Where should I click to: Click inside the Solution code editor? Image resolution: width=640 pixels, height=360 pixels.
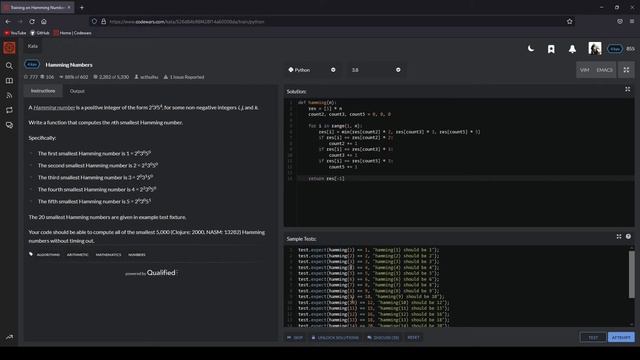pyautogui.click(x=459, y=162)
